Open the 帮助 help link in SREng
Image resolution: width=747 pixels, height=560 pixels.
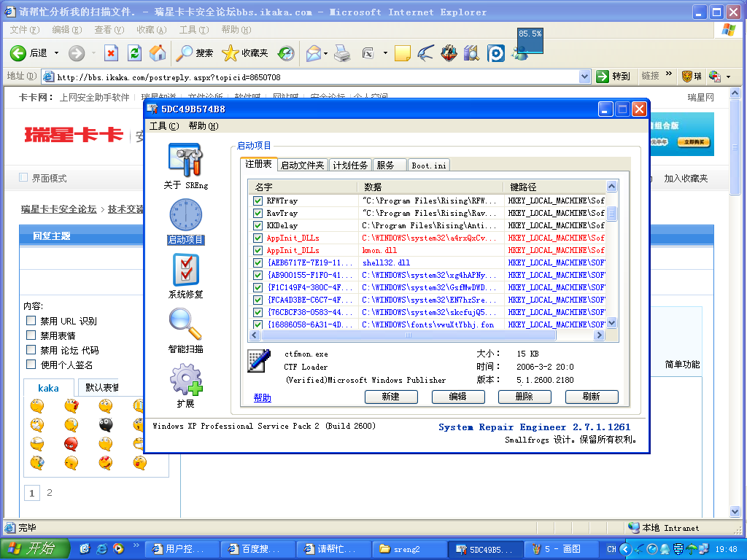click(x=262, y=397)
